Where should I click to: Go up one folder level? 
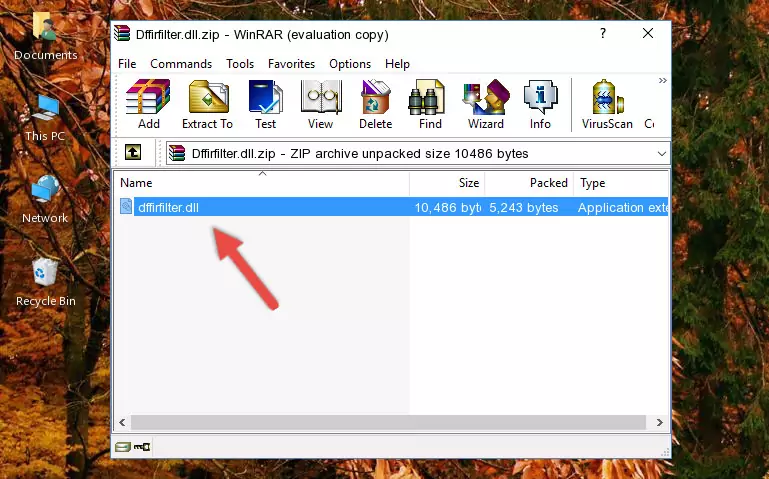(x=133, y=152)
